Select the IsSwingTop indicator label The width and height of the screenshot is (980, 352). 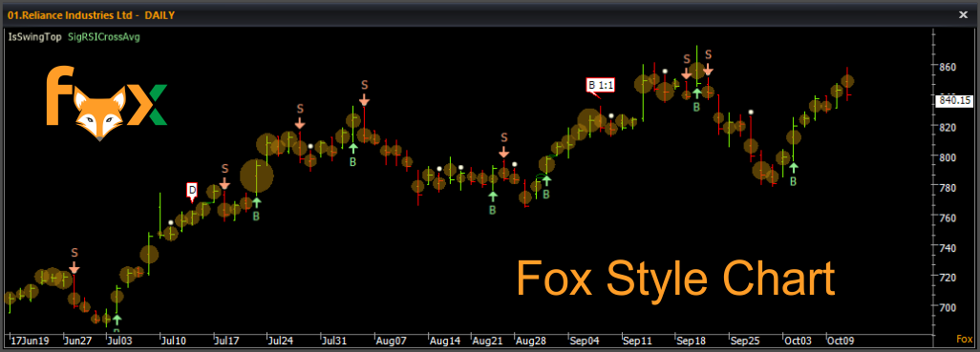pyautogui.click(x=35, y=37)
